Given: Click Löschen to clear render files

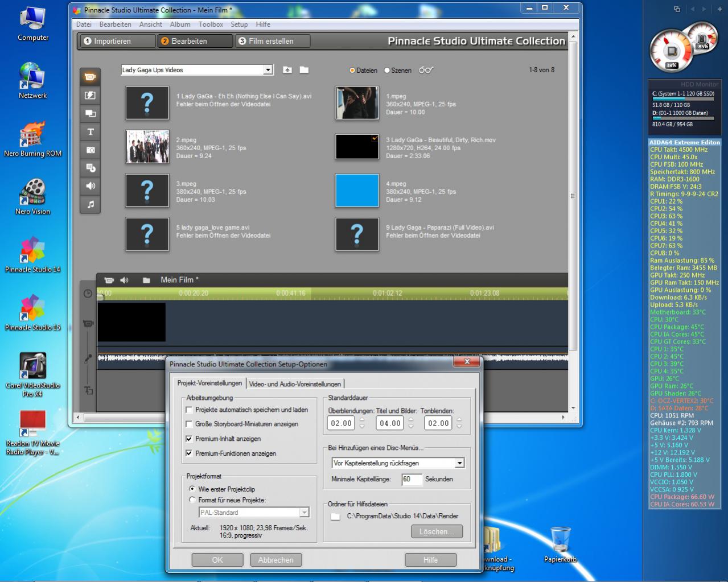Looking at the screenshot, I should pyautogui.click(x=437, y=531).
